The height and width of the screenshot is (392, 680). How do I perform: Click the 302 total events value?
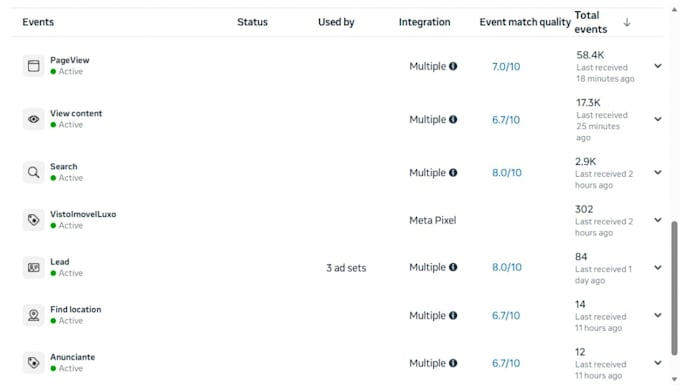coord(584,209)
